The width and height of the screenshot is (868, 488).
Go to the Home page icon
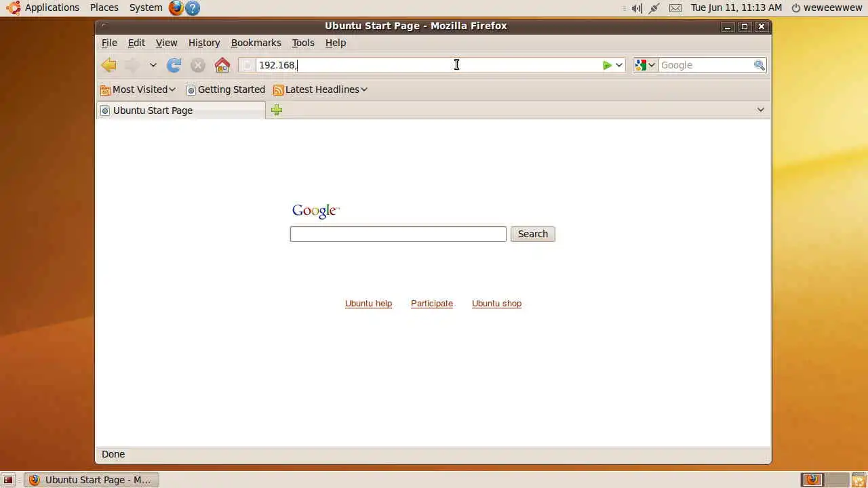pyautogui.click(x=222, y=65)
